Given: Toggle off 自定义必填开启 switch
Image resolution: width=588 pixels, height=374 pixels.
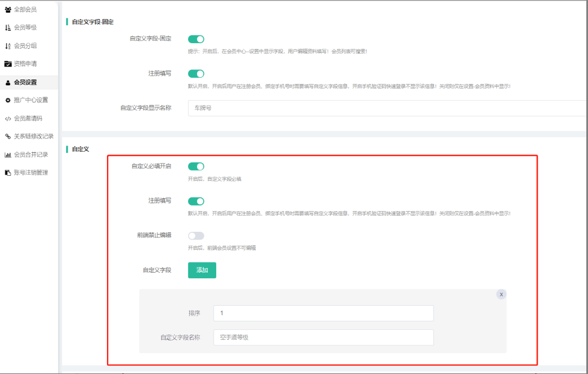Looking at the screenshot, I should point(196,166).
